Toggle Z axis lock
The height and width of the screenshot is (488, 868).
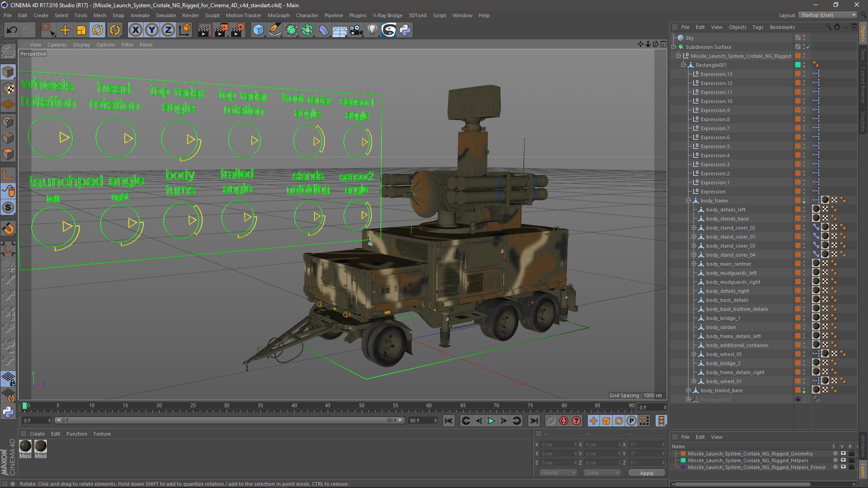[x=168, y=30]
